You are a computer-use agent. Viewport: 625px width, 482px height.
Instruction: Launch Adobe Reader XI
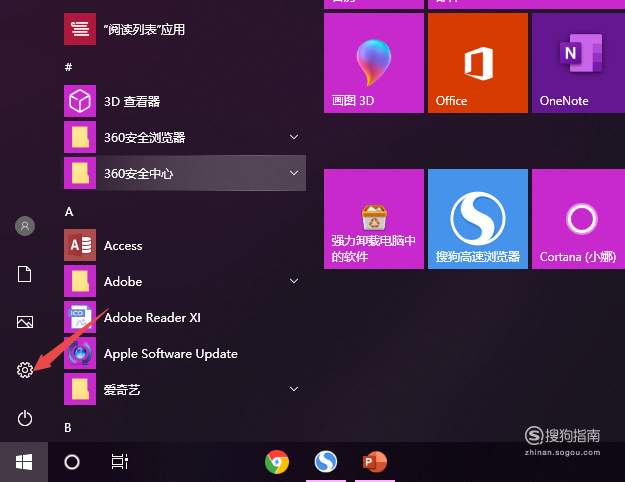pos(185,317)
